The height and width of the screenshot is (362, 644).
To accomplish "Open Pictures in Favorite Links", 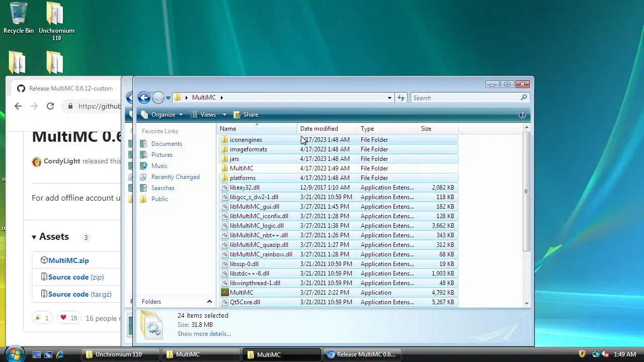I will click(x=162, y=155).
